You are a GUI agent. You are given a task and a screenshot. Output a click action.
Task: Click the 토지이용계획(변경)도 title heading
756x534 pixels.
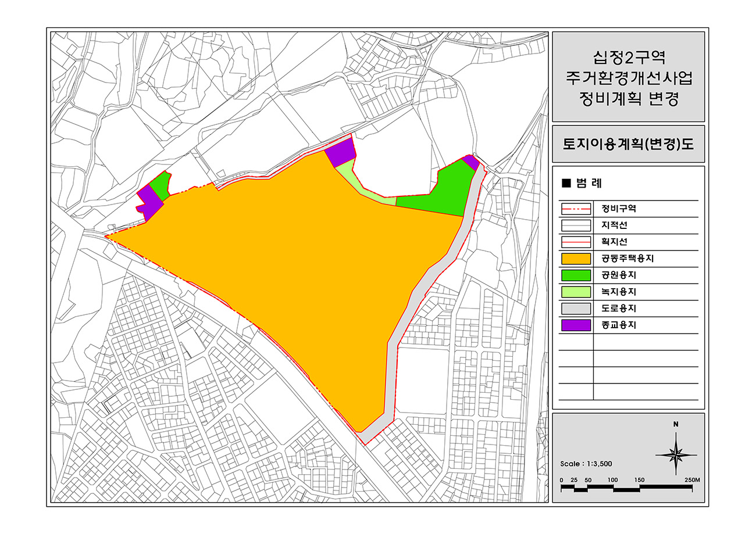pos(628,144)
